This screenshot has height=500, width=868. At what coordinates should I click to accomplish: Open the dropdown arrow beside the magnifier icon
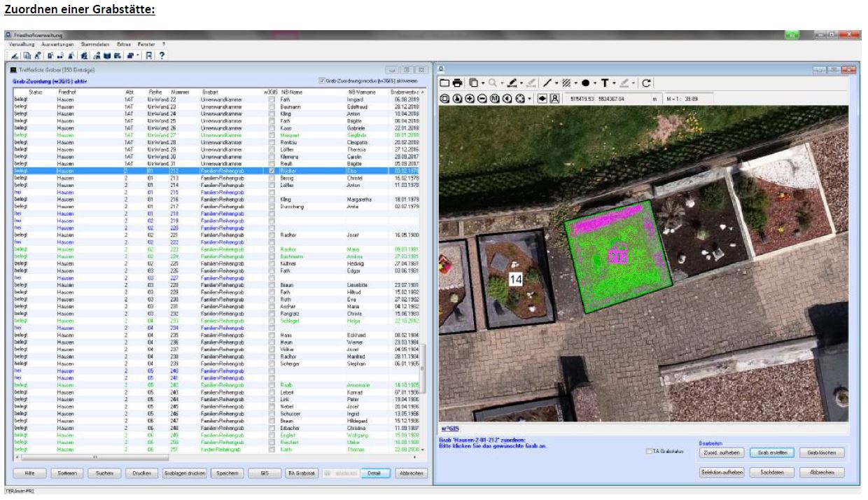tap(501, 84)
